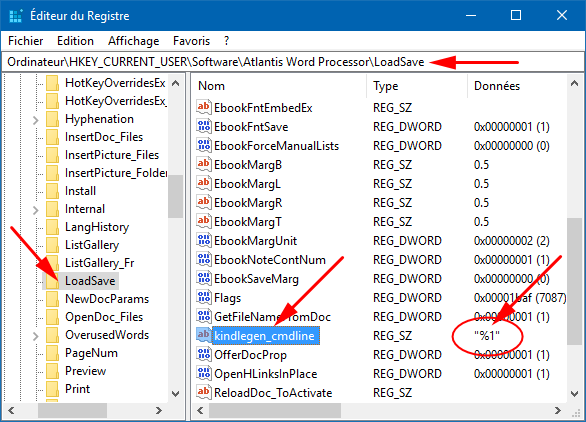The height and width of the screenshot is (422, 586).
Task: Click the EbookFntEmbedEx string value icon
Action: (x=203, y=107)
